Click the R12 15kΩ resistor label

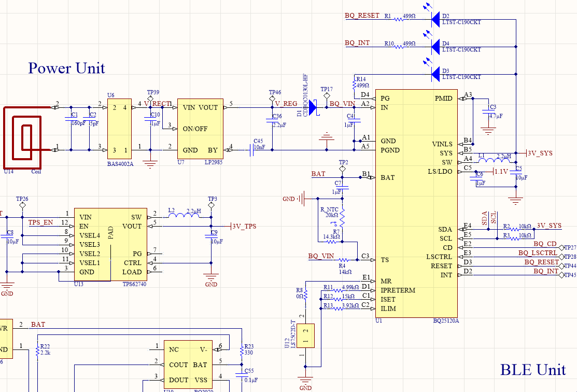(339, 296)
